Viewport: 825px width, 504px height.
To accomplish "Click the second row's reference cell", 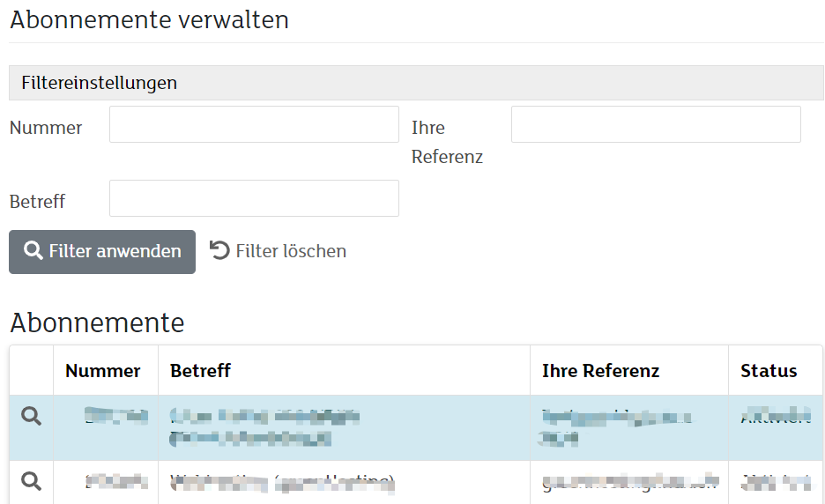I will pos(630,481).
